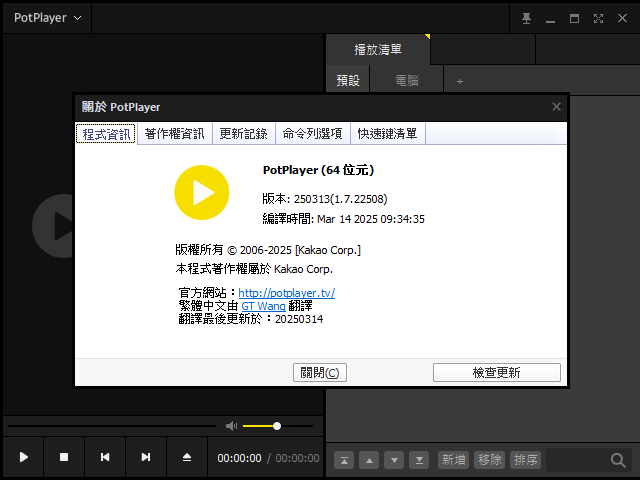The width and height of the screenshot is (640, 480).
Task: Open the PotPlayer main menu dropdown
Action: click(x=48, y=18)
